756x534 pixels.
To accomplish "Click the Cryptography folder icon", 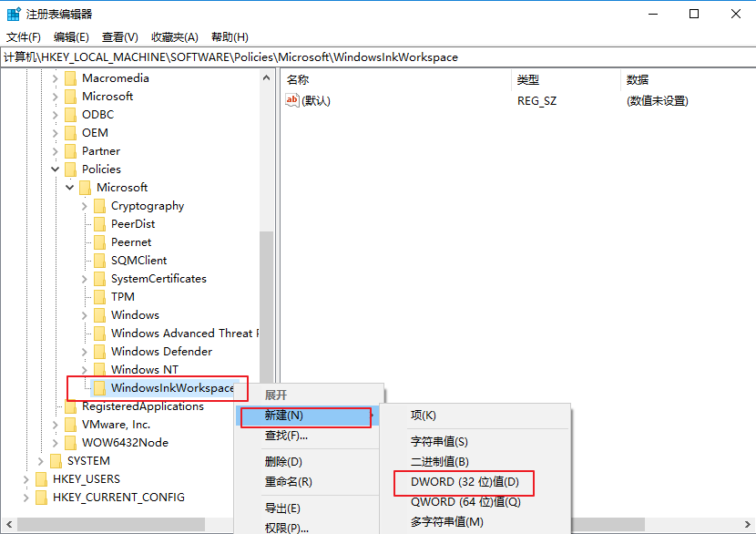I will [x=100, y=206].
